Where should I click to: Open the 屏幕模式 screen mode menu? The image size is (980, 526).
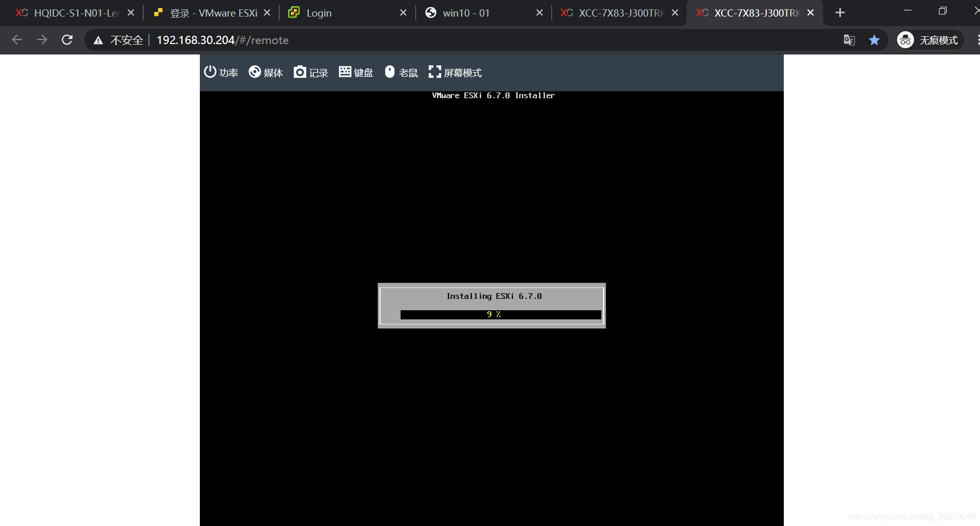455,73
